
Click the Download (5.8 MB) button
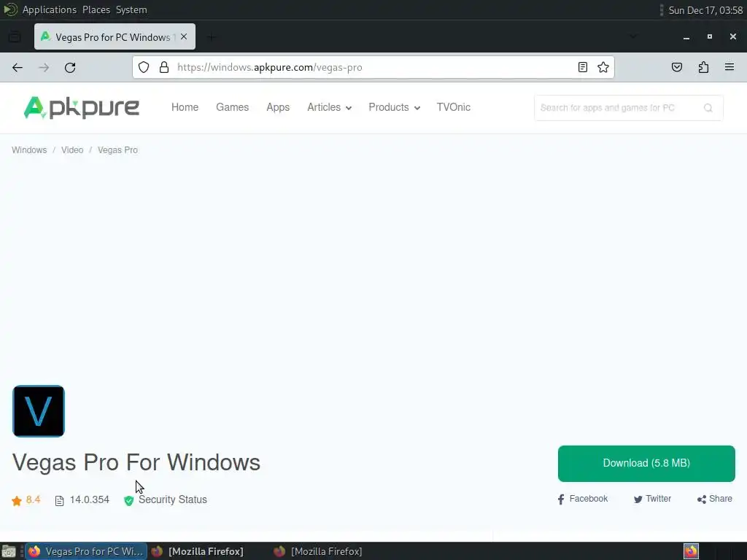point(646,463)
